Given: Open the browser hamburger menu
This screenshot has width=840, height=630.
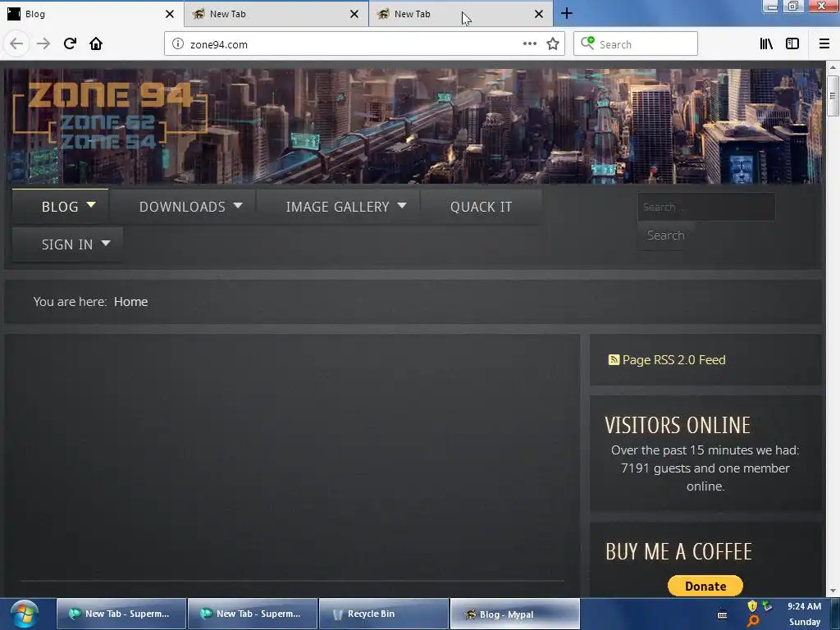Looking at the screenshot, I should click(824, 44).
